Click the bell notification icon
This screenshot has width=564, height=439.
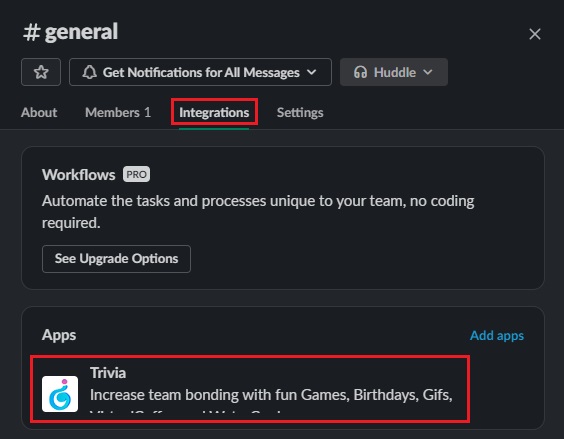90,72
